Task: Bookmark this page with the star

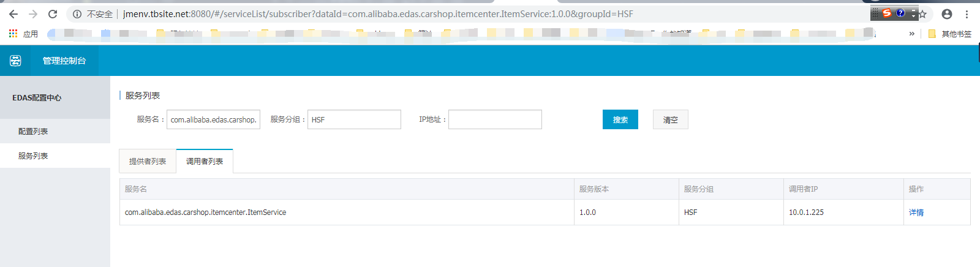Action: [922, 14]
